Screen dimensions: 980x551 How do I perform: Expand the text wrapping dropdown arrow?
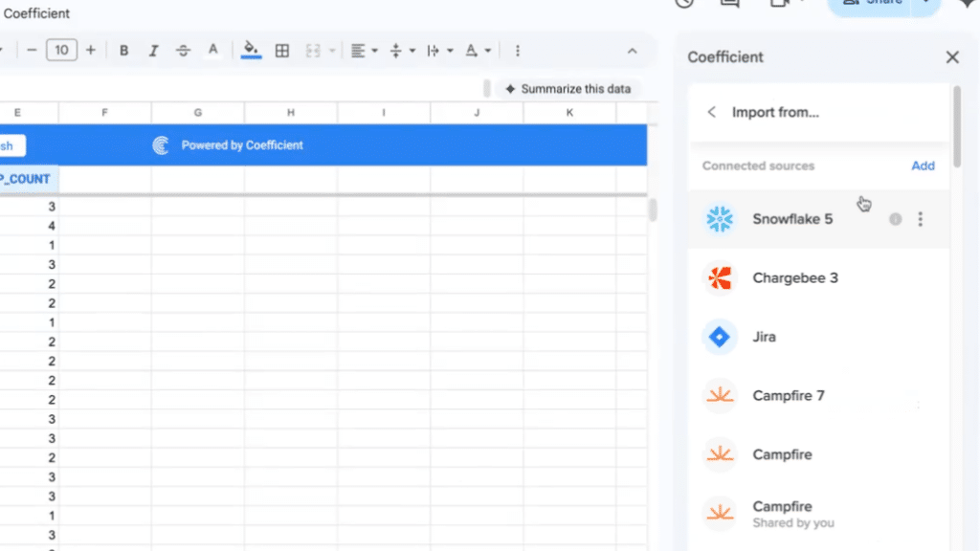tap(450, 51)
